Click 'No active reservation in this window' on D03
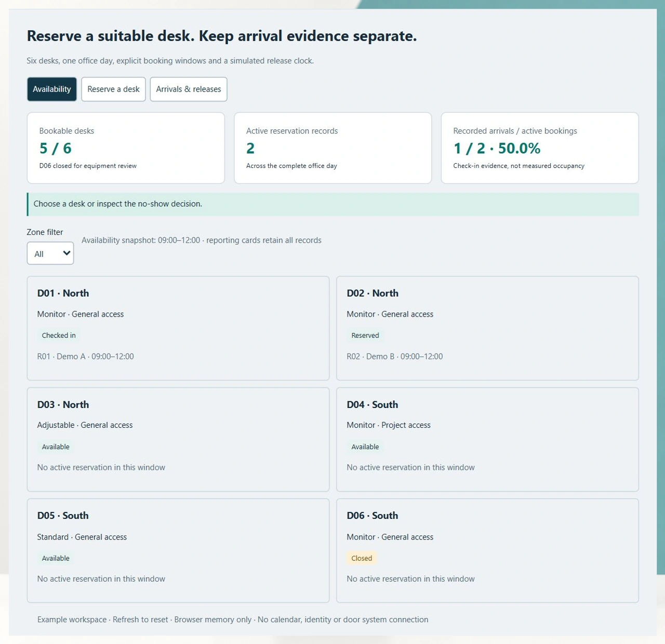Image resolution: width=665 pixels, height=644 pixels. 101,467
